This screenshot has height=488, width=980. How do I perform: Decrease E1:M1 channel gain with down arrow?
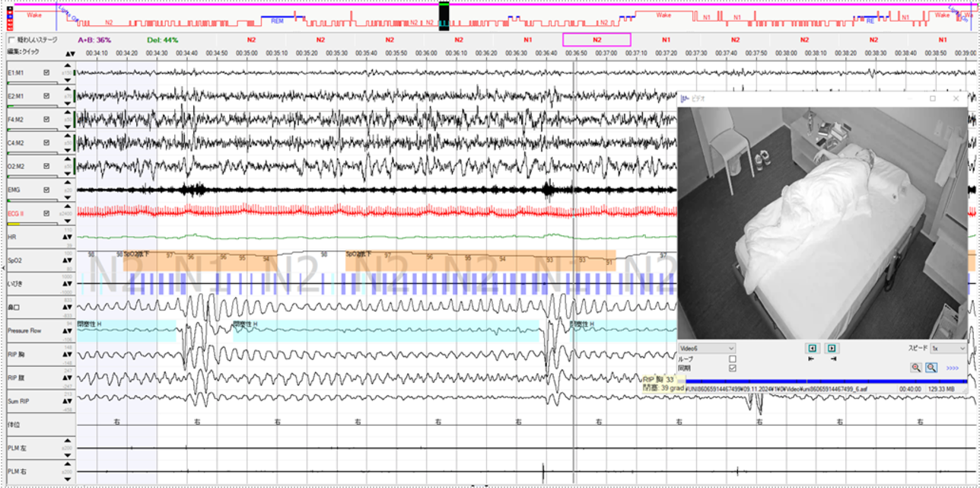click(68, 79)
